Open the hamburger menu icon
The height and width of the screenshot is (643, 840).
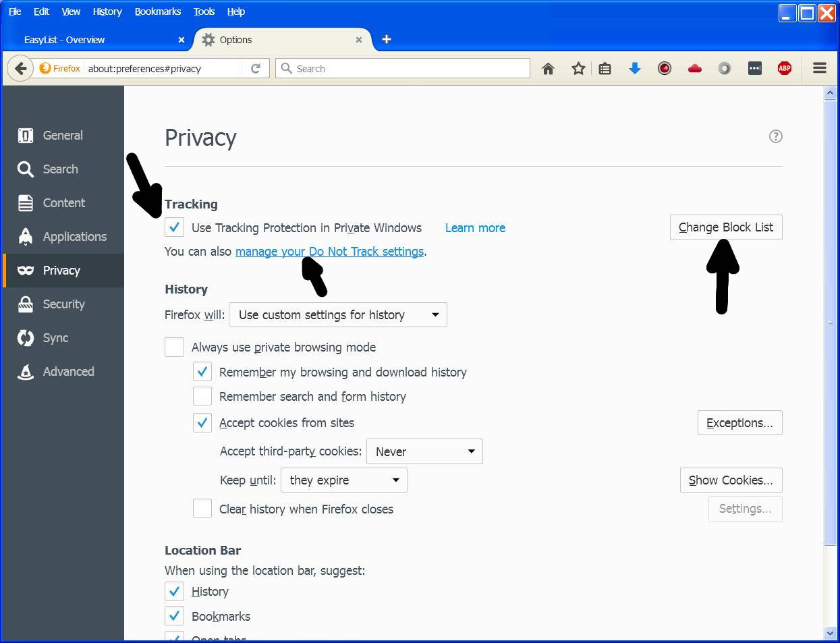(x=820, y=68)
